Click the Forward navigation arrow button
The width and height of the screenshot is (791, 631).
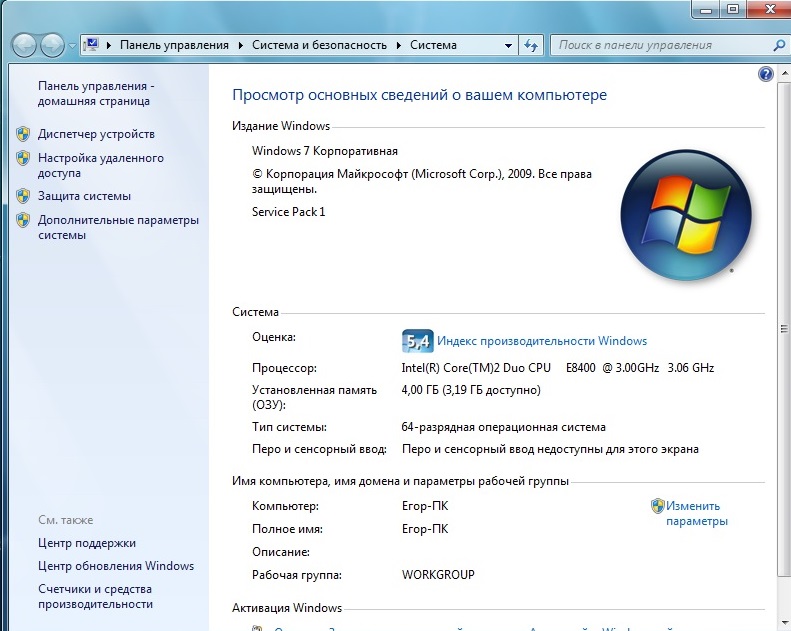coord(52,45)
